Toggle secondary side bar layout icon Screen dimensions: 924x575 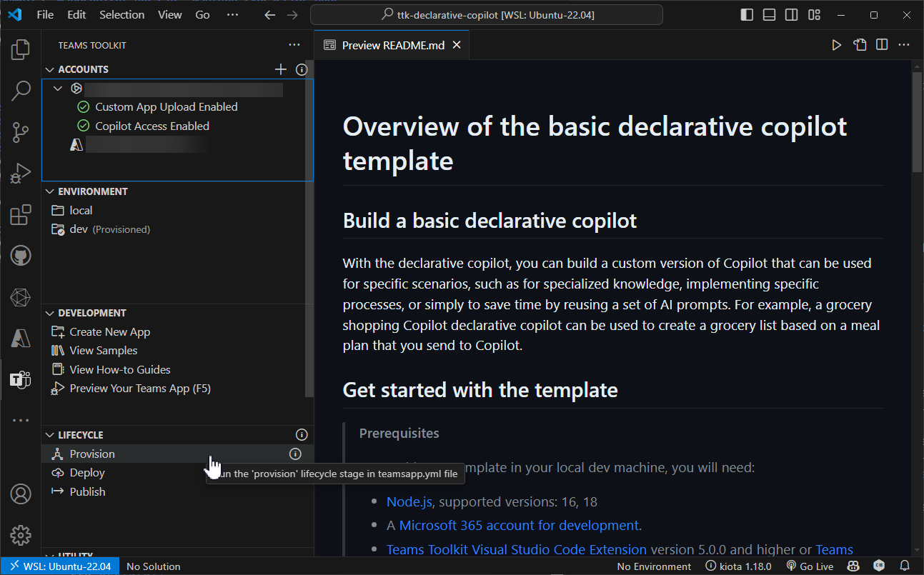pos(791,15)
